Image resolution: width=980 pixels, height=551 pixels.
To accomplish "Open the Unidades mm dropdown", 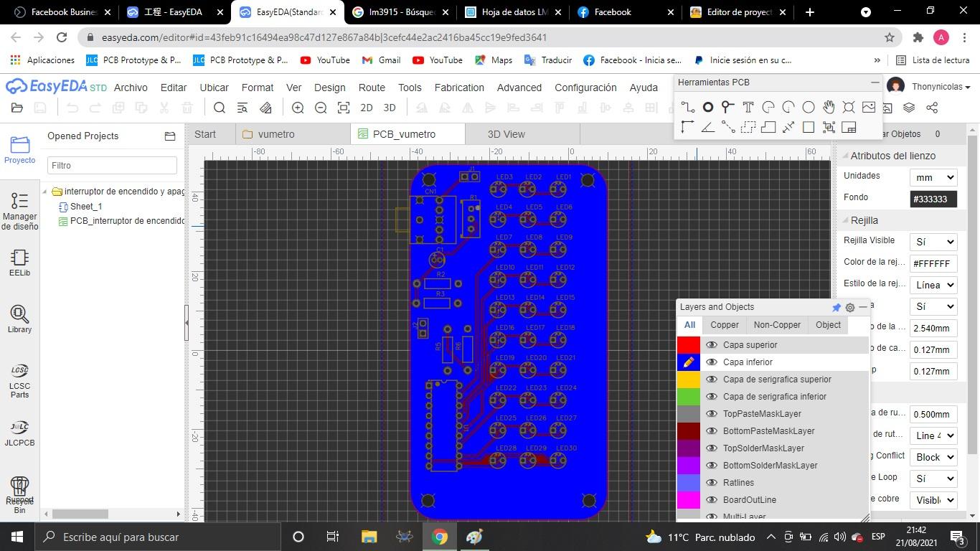I will pos(933,177).
